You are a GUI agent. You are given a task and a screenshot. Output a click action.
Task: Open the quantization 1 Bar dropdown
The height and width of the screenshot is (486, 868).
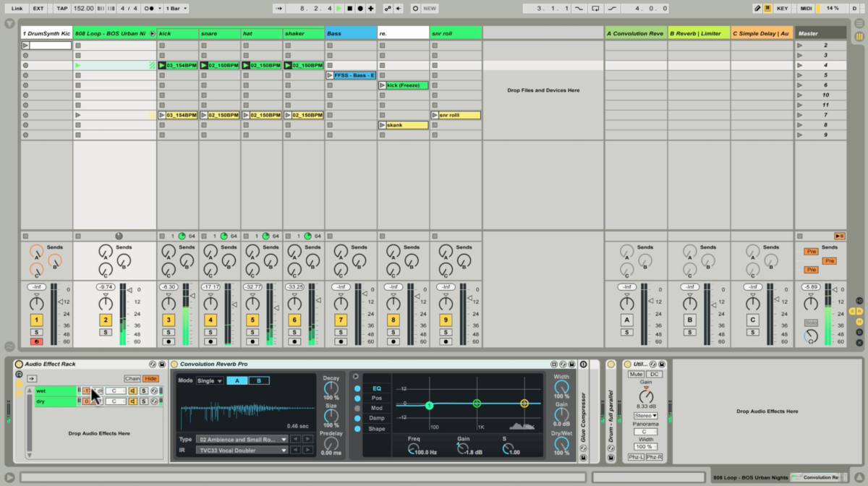(176, 9)
